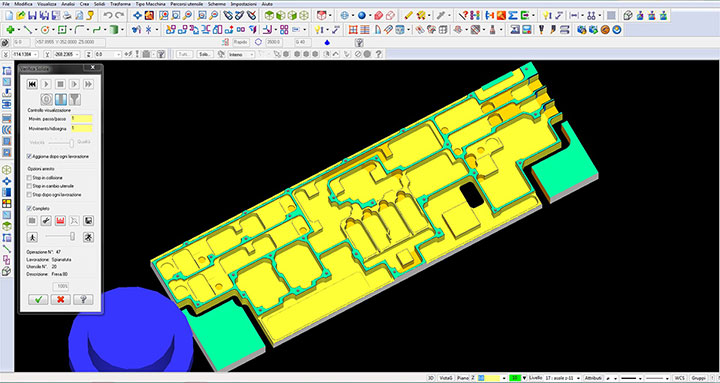Select the create rectangle tool icon
This screenshot has width=720, height=383.
tap(62, 30)
